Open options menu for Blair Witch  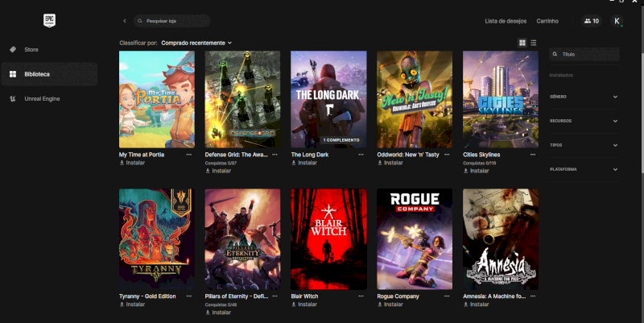point(361,296)
